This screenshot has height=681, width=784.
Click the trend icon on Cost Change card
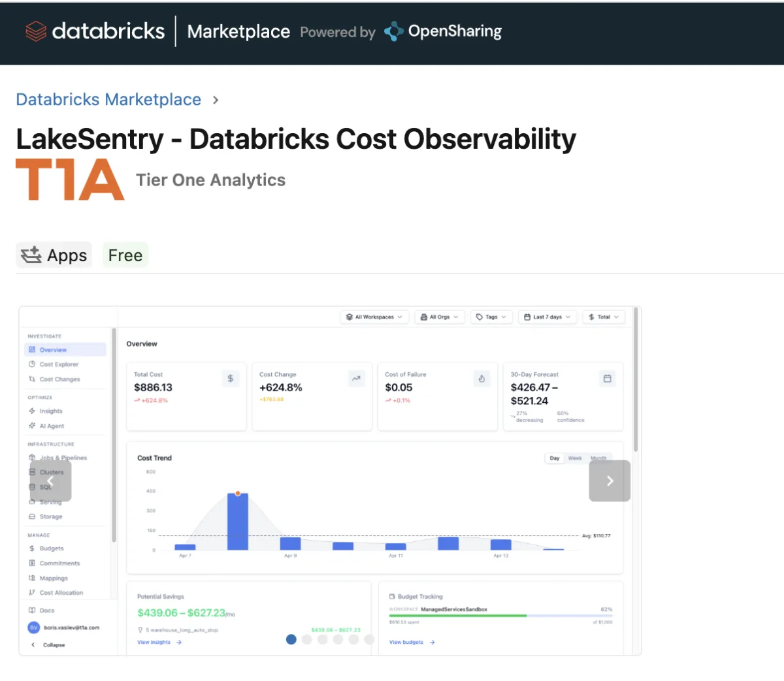coord(356,378)
